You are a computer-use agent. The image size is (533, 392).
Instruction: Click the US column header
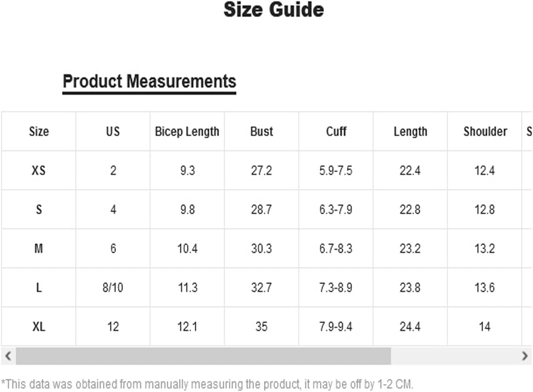(113, 131)
